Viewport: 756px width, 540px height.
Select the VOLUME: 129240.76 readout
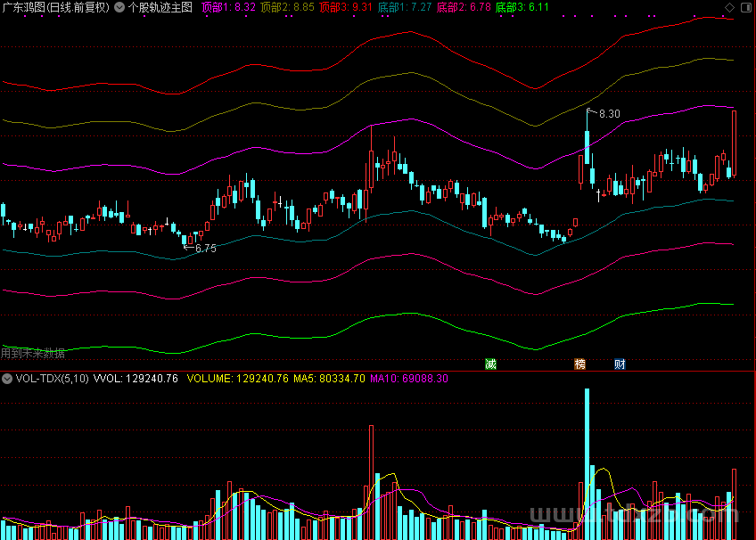[238, 379]
